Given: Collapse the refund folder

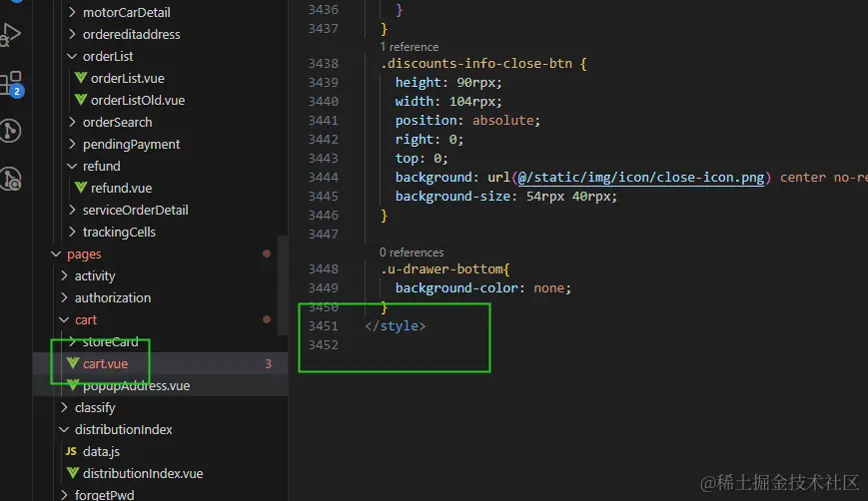Looking at the screenshot, I should pos(72,166).
